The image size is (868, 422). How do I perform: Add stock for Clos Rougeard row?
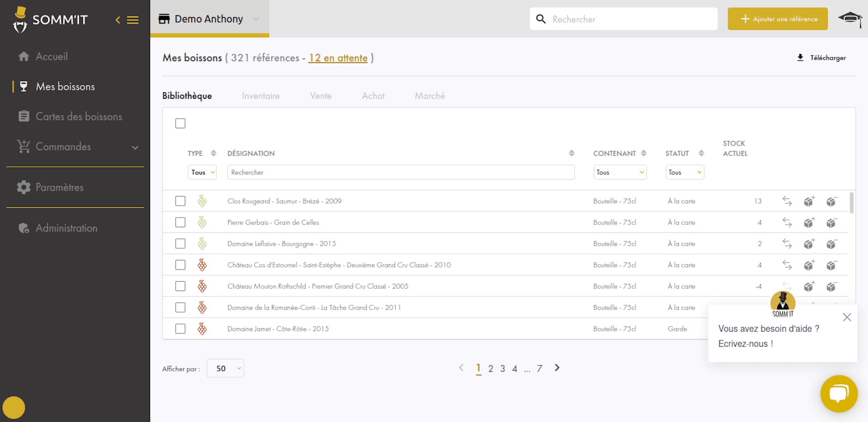pyautogui.click(x=809, y=201)
